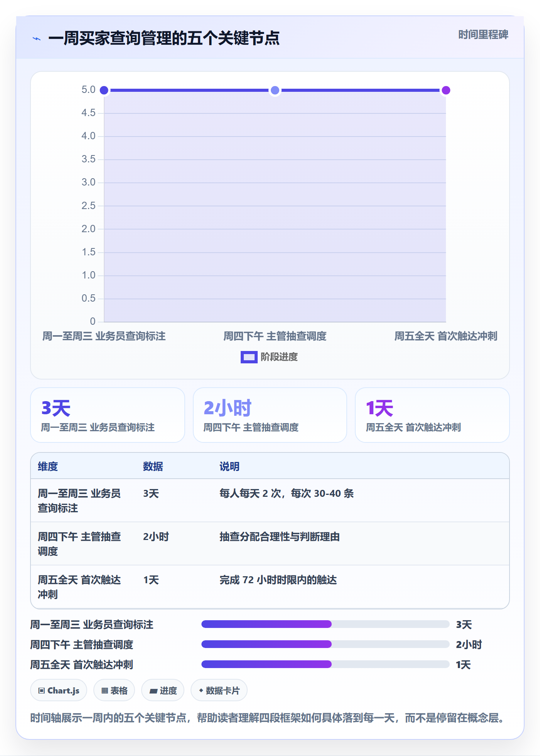The image size is (540, 756).
Task: Click the title 一周买家查询管理的五个关键节点
Action: click(164, 38)
